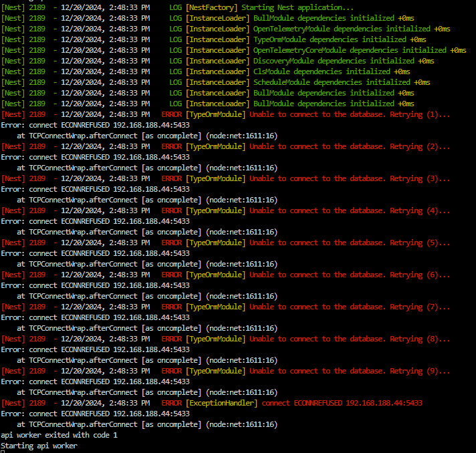The height and width of the screenshot is (453, 476).
Task: Select the error message ending 'Retrying (2)...'
Action: click(x=350, y=146)
